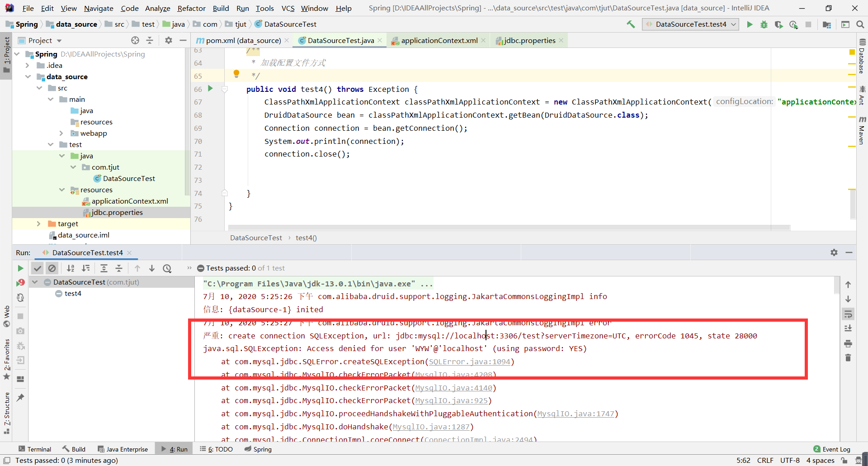Open the Event Log
The width and height of the screenshot is (868, 466).
pos(832,449)
